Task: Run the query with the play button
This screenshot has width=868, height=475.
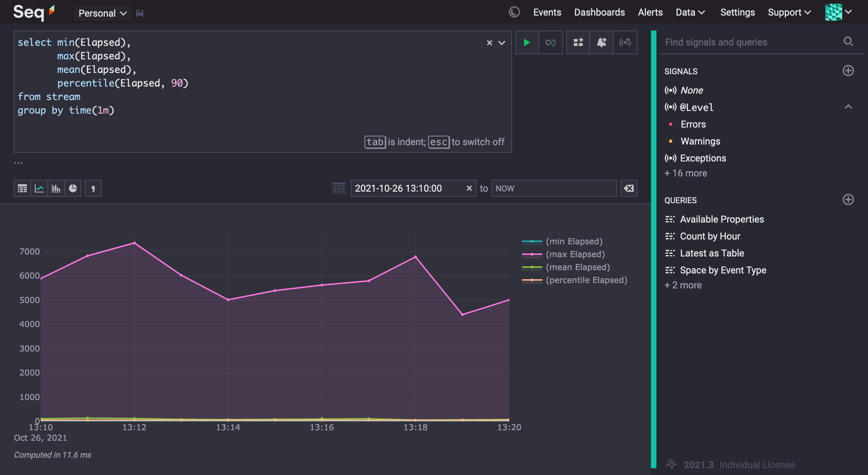Action: click(x=527, y=42)
